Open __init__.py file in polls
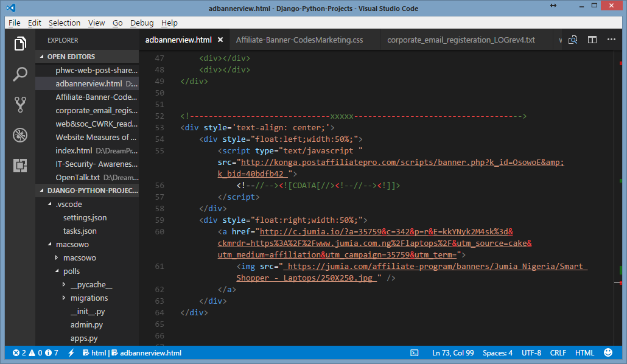The height and width of the screenshot is (364, 627). (87, 311)
